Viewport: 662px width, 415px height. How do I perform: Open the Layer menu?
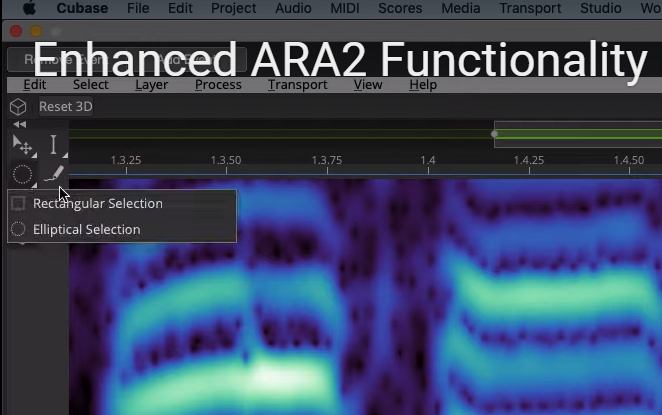152,85
